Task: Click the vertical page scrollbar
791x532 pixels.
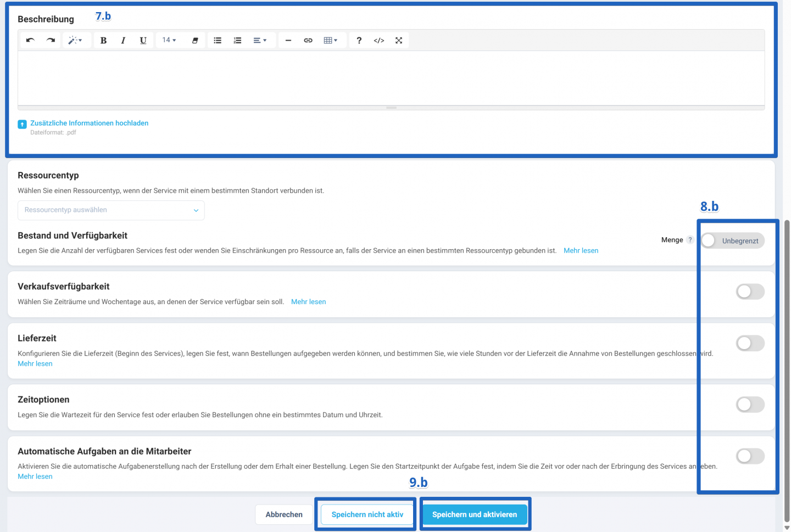Action: point(787,371)
